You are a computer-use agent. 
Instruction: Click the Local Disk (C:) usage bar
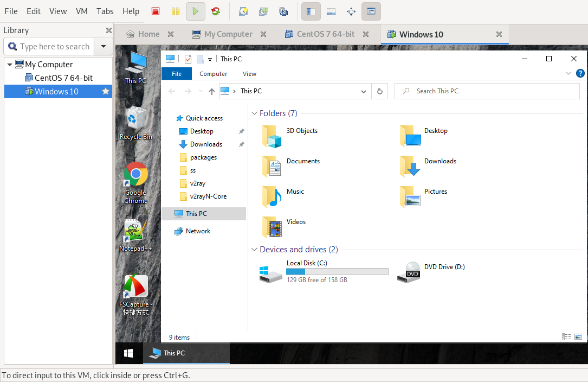(x=337, y=271)
